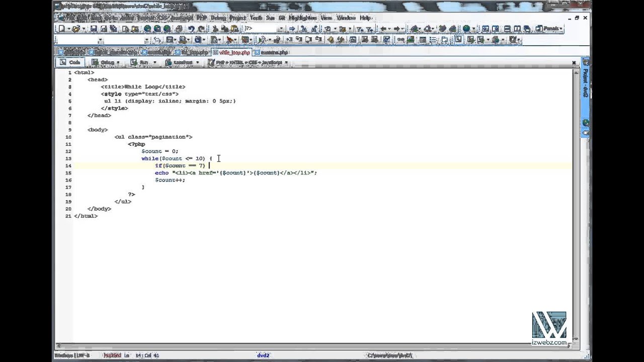Click the Forward navigation arrow icon
The image size is (644, 362).
[x=396, y=29]
